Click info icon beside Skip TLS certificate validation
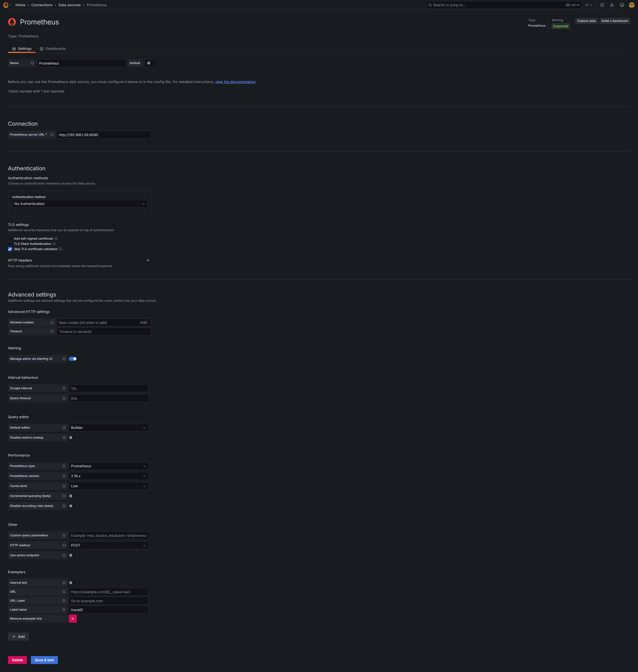Image resolution: width=638 pixels, height=672 pixels. click(61, 249)
